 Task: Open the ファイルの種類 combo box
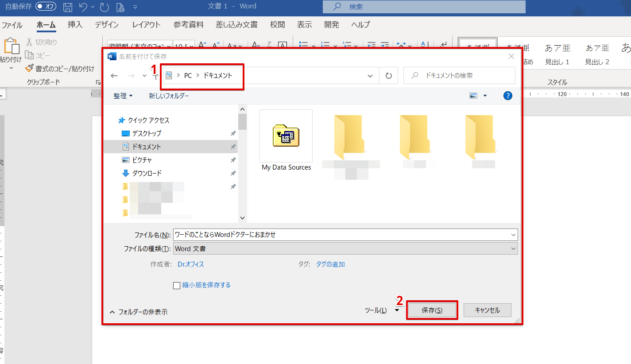click(345, 249)
